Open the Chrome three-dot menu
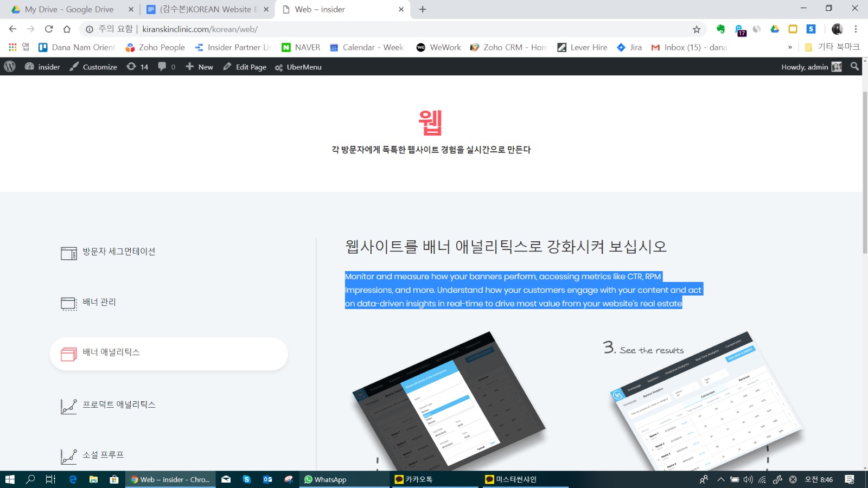This screenshot has height=488, width=868. click(856, 29)
